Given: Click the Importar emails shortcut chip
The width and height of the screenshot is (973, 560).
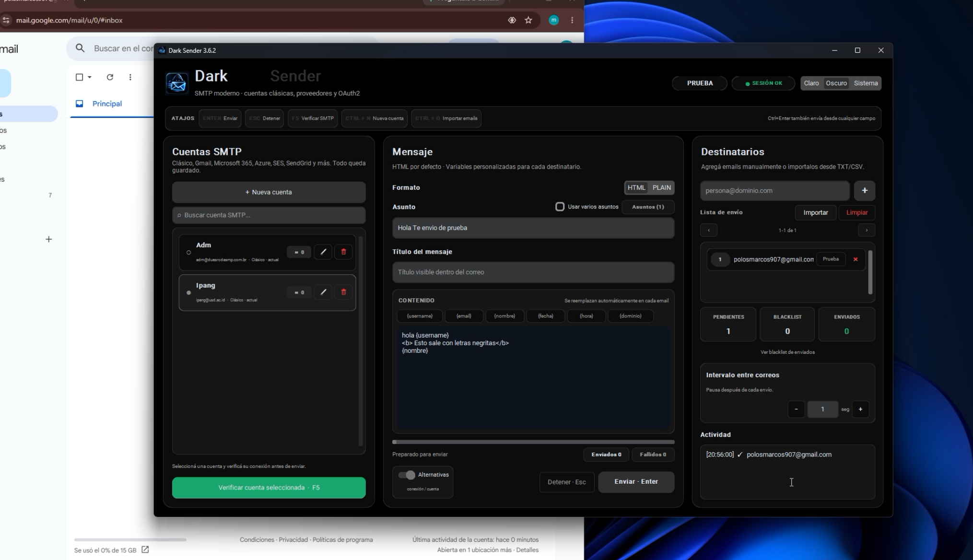Looking at the screenshot, I should (446, 118).
